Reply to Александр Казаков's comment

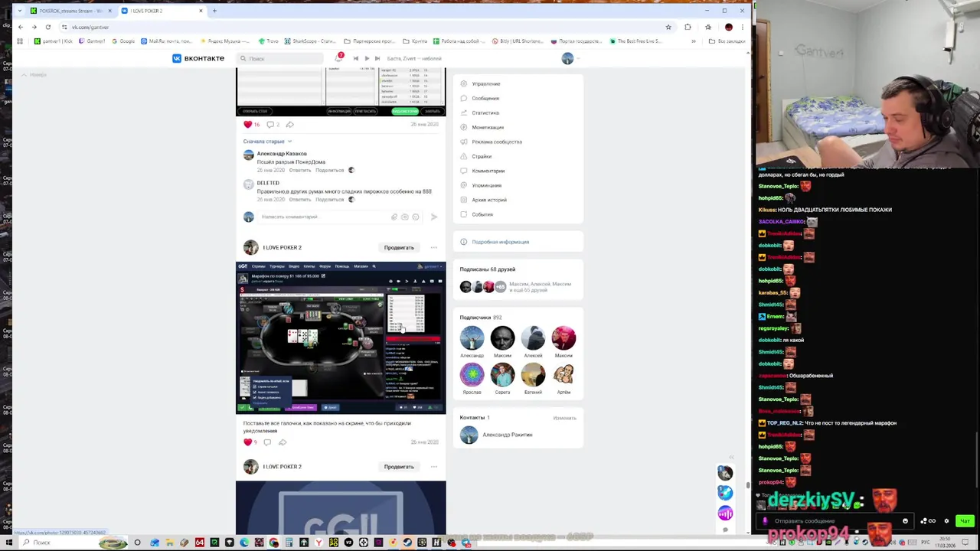pyautogui.click(x=300, y=170)
